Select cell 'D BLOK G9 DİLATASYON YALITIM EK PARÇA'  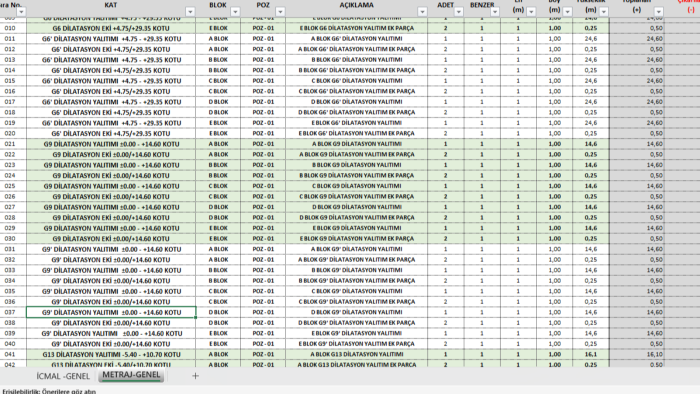(x=356, y=218)
